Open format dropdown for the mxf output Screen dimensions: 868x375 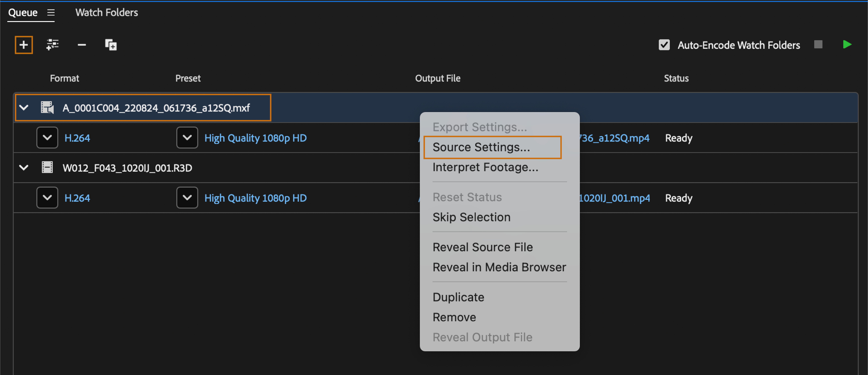click(x=47, y=138)
